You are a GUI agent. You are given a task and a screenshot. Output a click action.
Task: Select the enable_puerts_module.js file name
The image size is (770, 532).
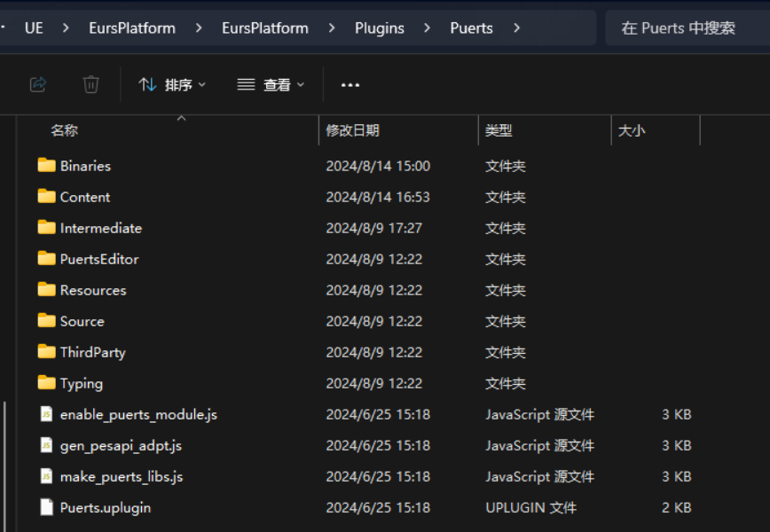tap(138, 415)
